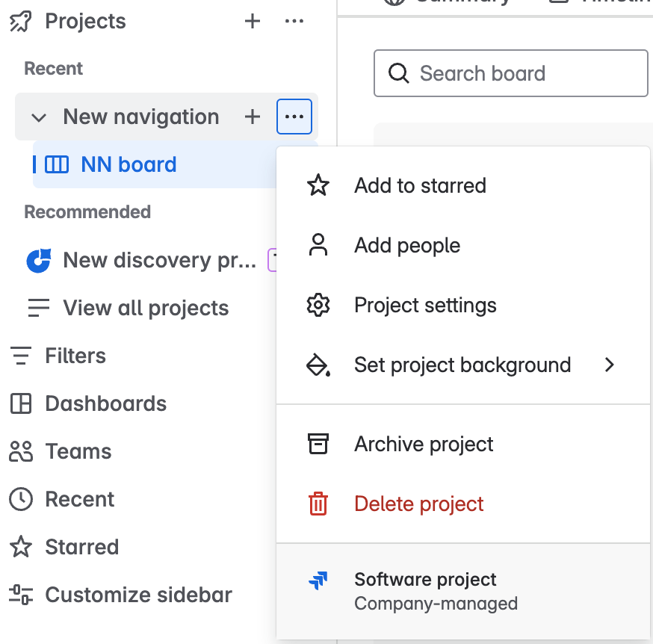Click the Recent clock icon
The height and width of the screenshot is (644, 653).
tap(20, 499)
